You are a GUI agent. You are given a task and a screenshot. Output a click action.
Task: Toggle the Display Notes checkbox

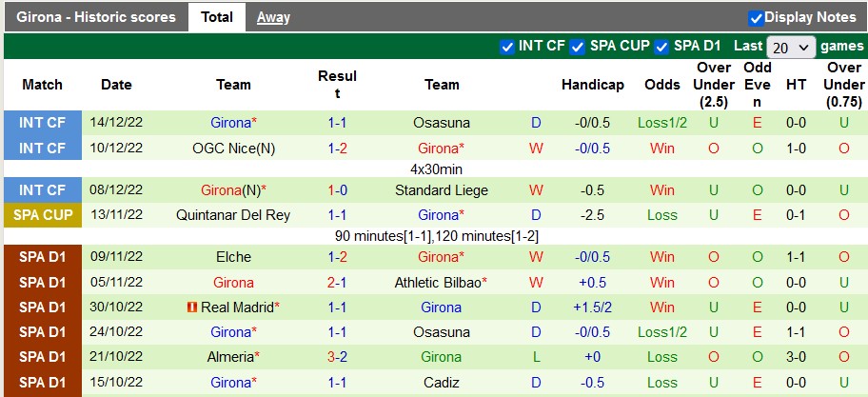click(757, 17)
